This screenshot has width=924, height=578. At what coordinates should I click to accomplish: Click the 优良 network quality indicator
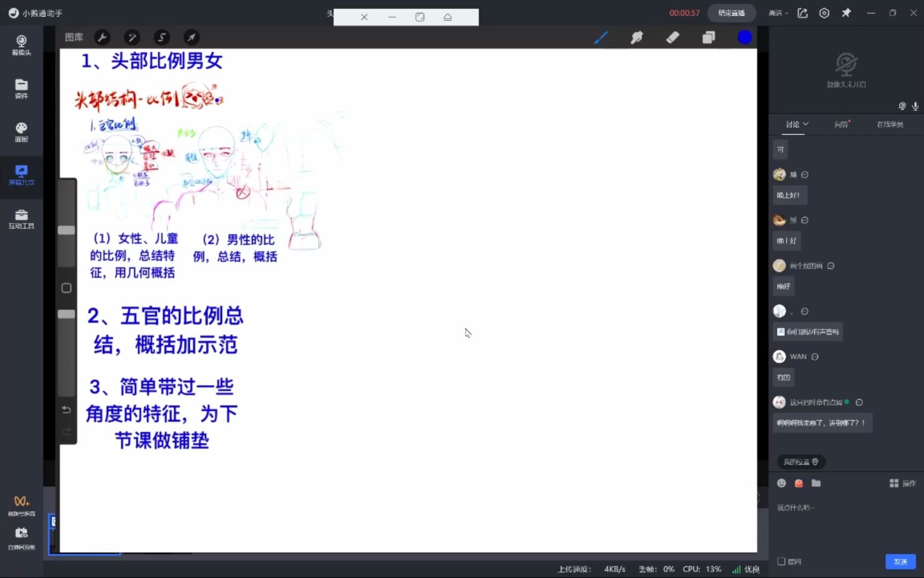point(746,569)
